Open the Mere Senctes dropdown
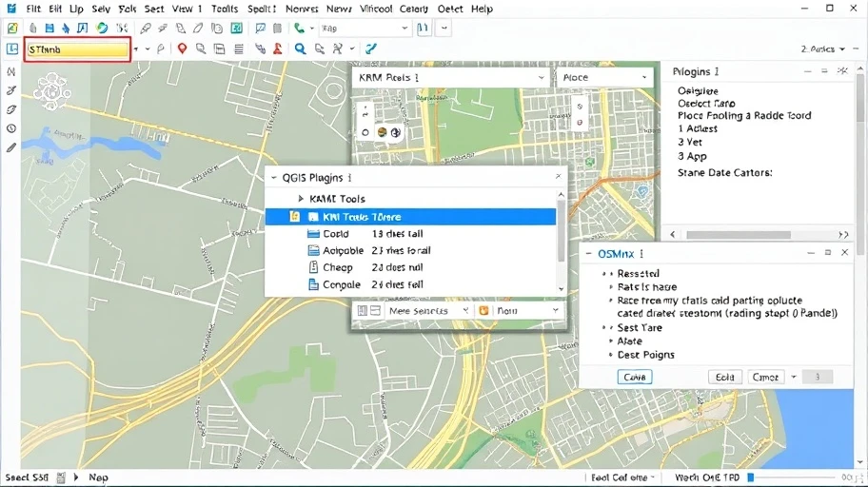 [428, 310]
